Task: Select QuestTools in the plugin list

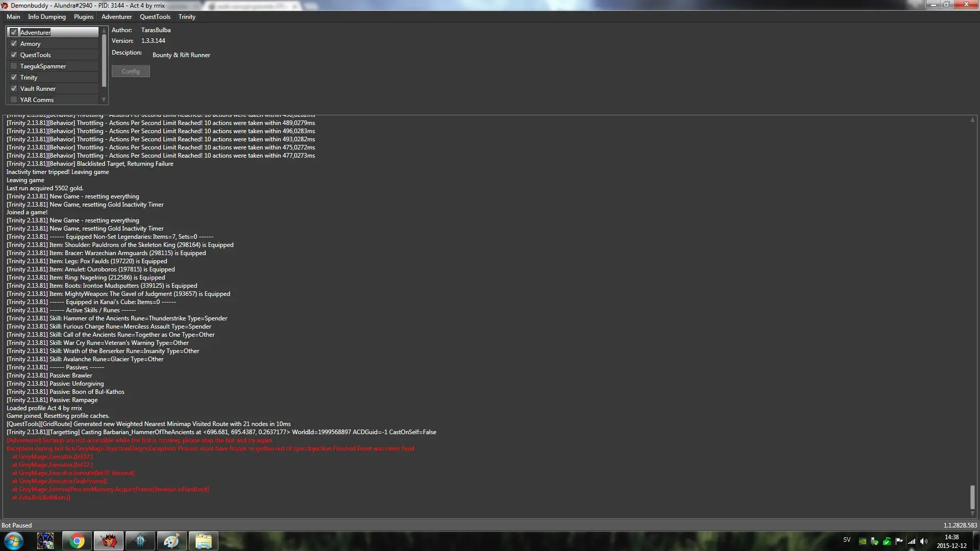Action: pos(53,55)
